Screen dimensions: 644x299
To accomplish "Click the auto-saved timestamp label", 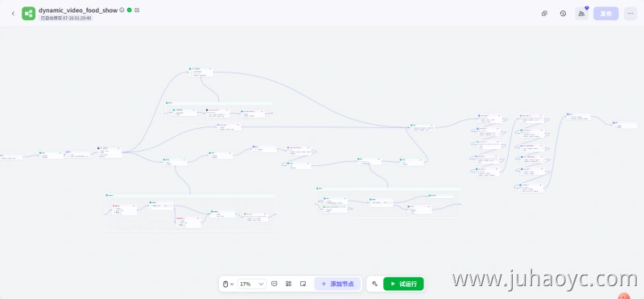I will click(66, 18).
